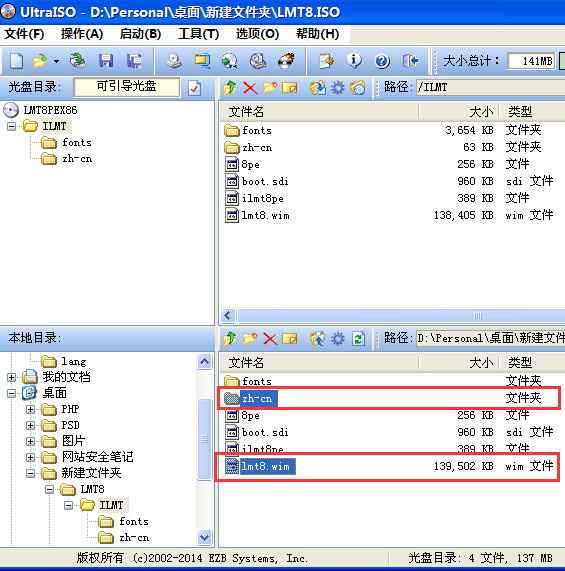
Task: Click the Open CD/DVD toolbar icon
Action: tap(78, 60)
